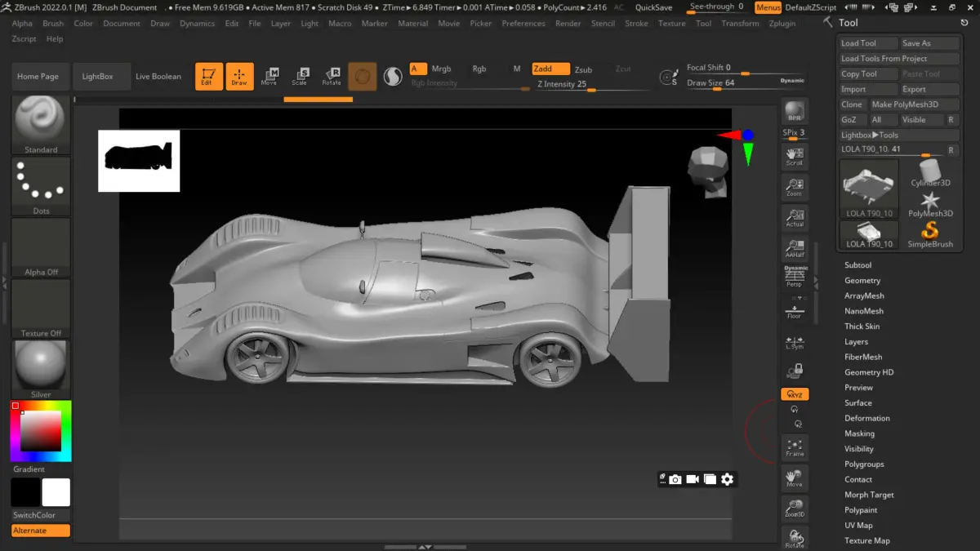The width and height of the screenshot is (980, 551).
Task: Disable Zadd sculpt mode
Action: [x=550, y=69]
